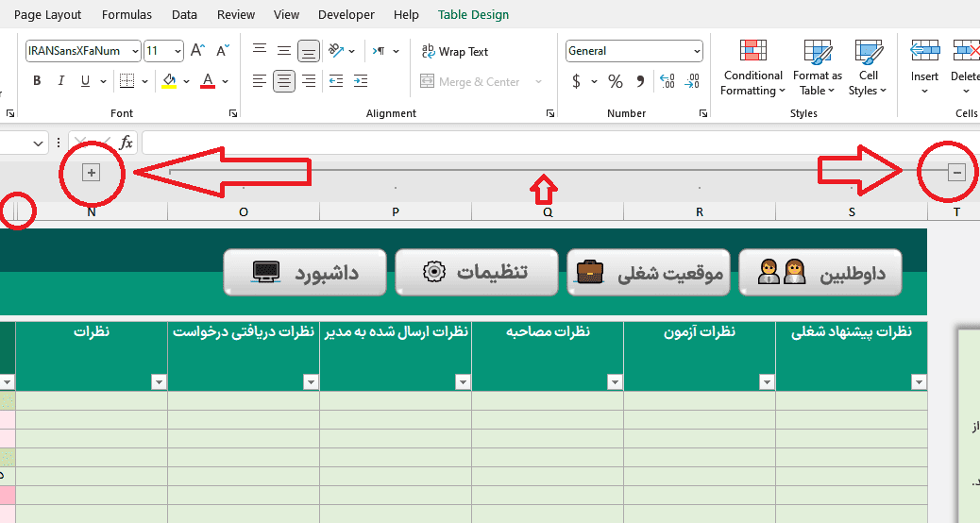Open Developer tab
Viewport: 980px width, 523px height.
(346, 14)
